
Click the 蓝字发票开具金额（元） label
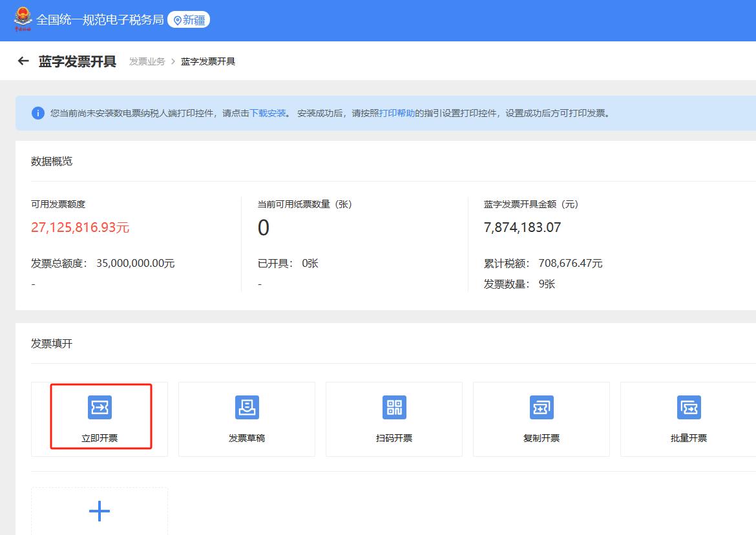point(531,204)
